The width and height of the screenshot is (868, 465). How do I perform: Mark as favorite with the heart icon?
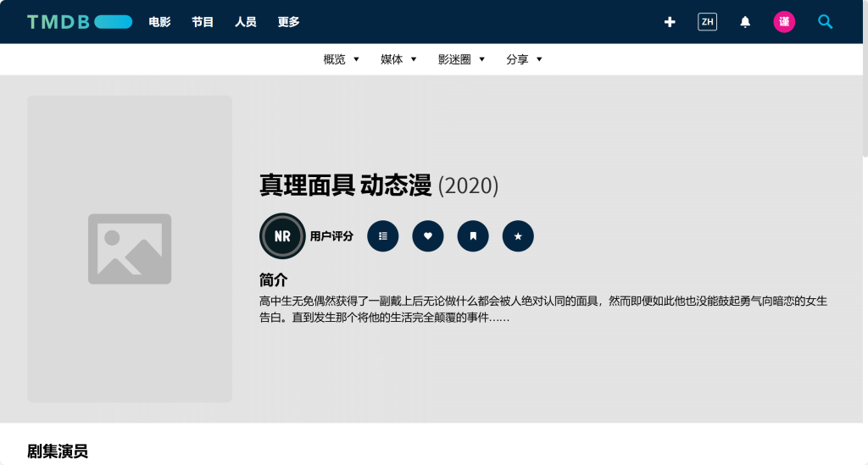click(428, 236)
